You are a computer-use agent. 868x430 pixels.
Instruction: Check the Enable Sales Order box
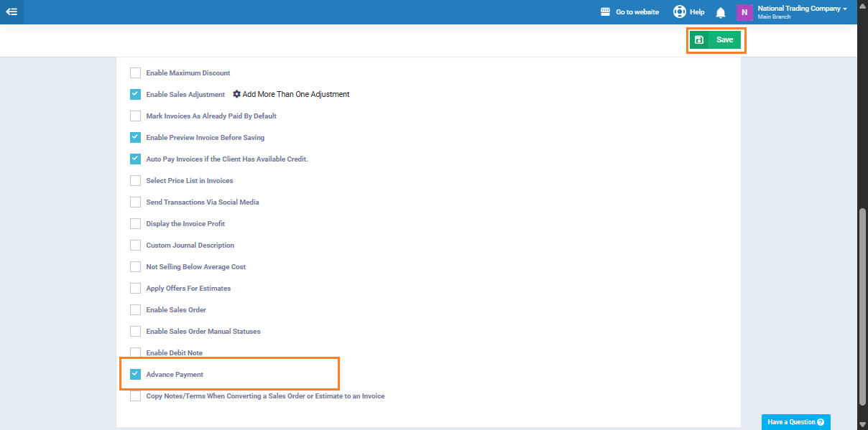(x=135, y=309)
